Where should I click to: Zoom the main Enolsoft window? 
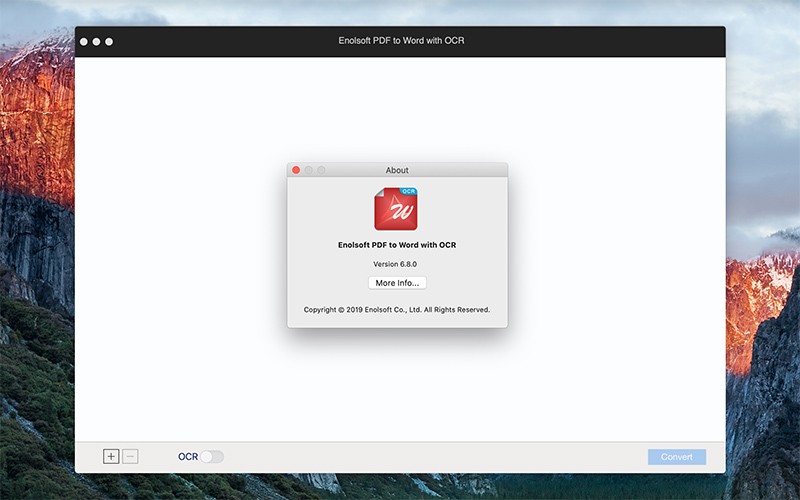[x=109, y=42]
